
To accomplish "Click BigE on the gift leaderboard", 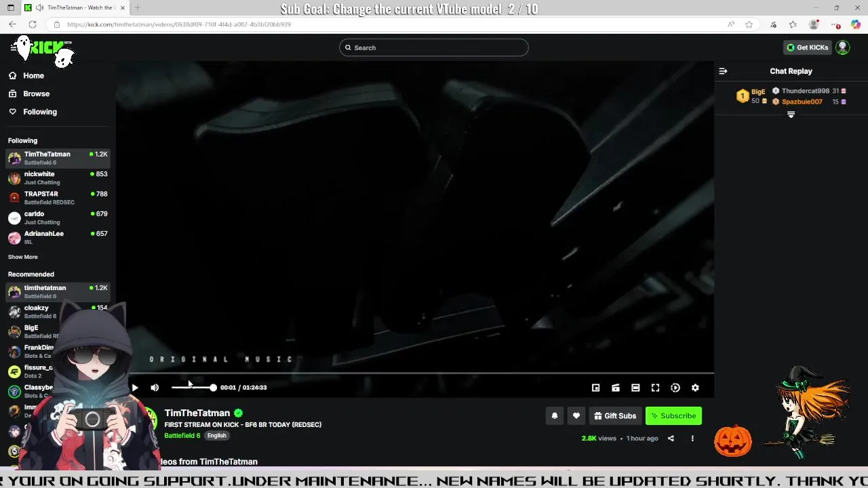I will coord(758,91).
